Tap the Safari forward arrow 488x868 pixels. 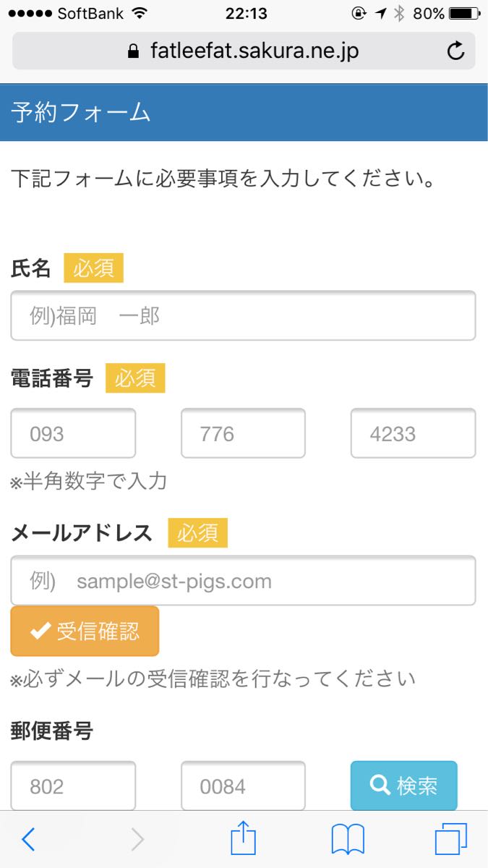[137, 839]
